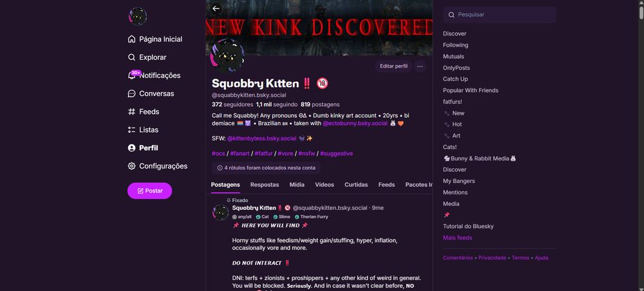Viewport: 644px width, 291px height.
Task: Open Conversas chat bubble icon
Action: click(131, 93)
